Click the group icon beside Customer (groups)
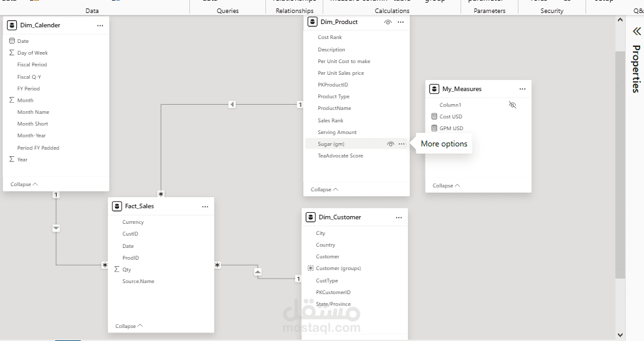Viewport: 644px width, 341px height. [310, 268]
